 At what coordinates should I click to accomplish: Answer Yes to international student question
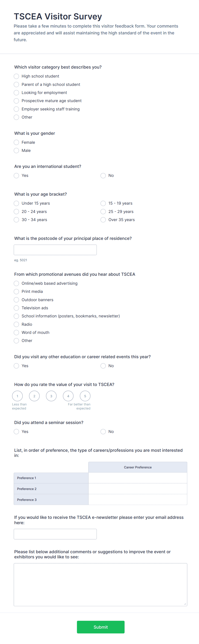pos(16,176)
